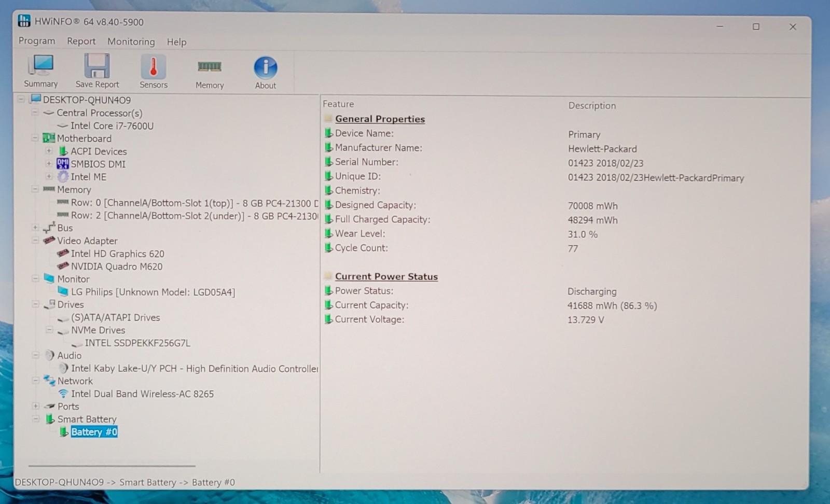This screenshot has height=504, width=830.
Task: Expand the SMBIOS DMI node
Action: pos(49,164)
